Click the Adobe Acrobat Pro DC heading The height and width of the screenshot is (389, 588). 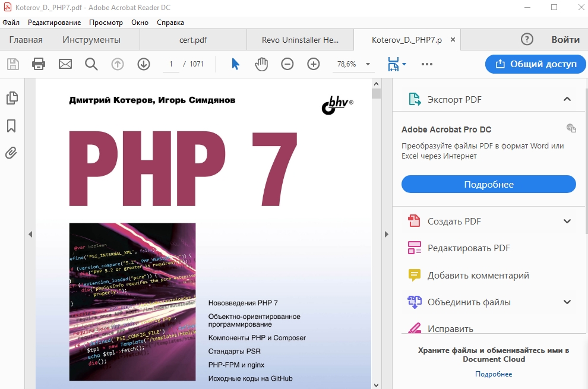[x=446, y=129]
